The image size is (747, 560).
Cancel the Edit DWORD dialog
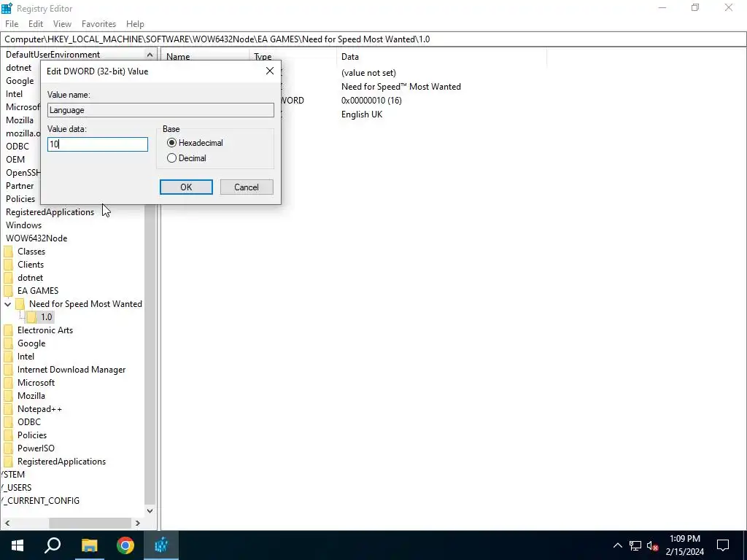pyautogui.click(x=247, y=187)
